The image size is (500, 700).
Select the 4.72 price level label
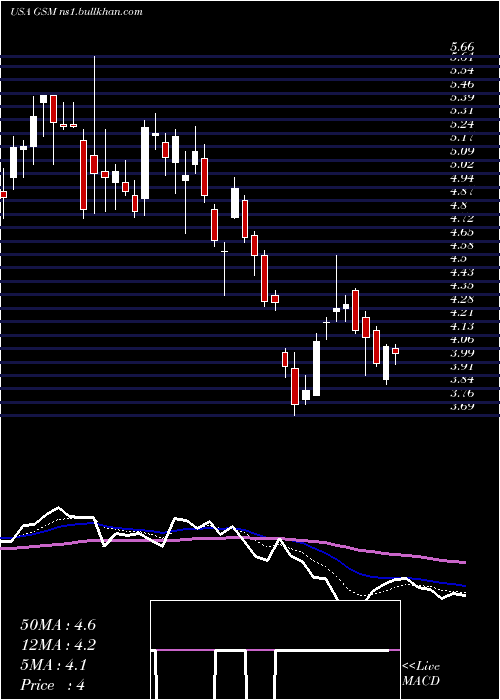(462, 218)
